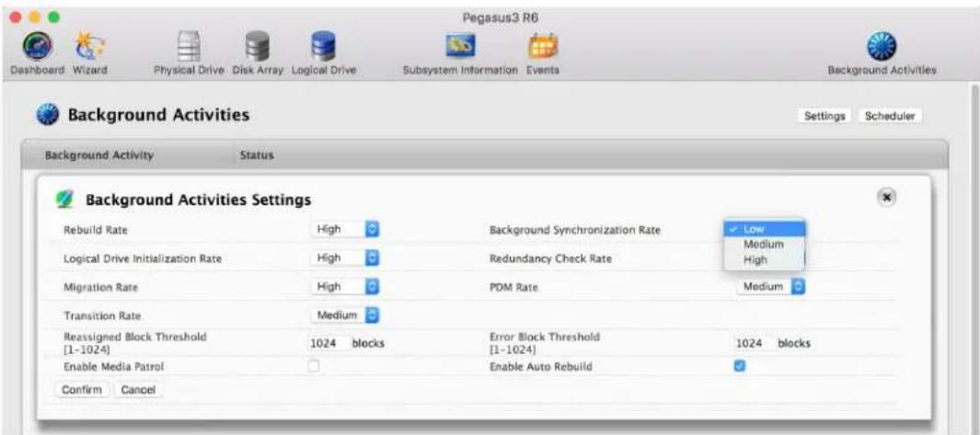Click the yellow minimize window button
This screenshot has width=980, height=435.
tap(36, 17)
